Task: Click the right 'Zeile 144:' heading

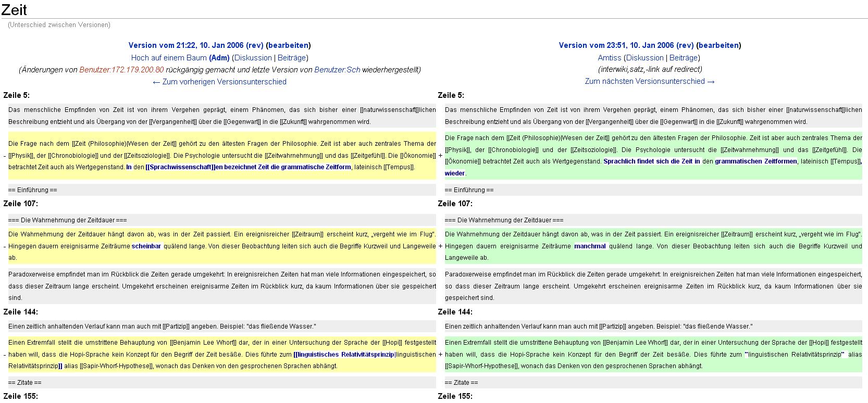Action: [455, 312]
